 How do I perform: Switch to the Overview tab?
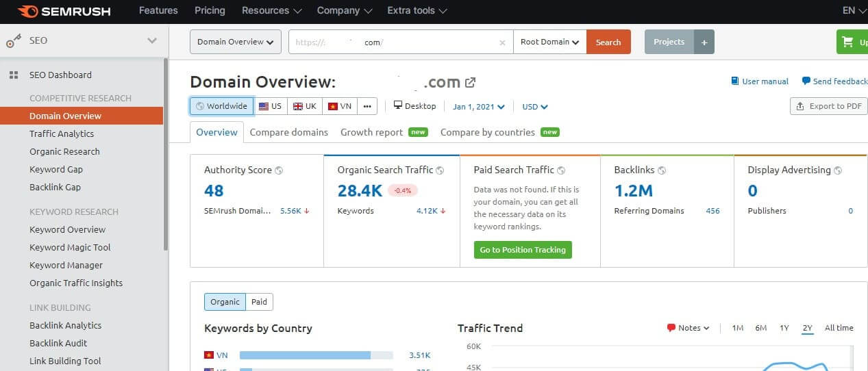[216, 132]
